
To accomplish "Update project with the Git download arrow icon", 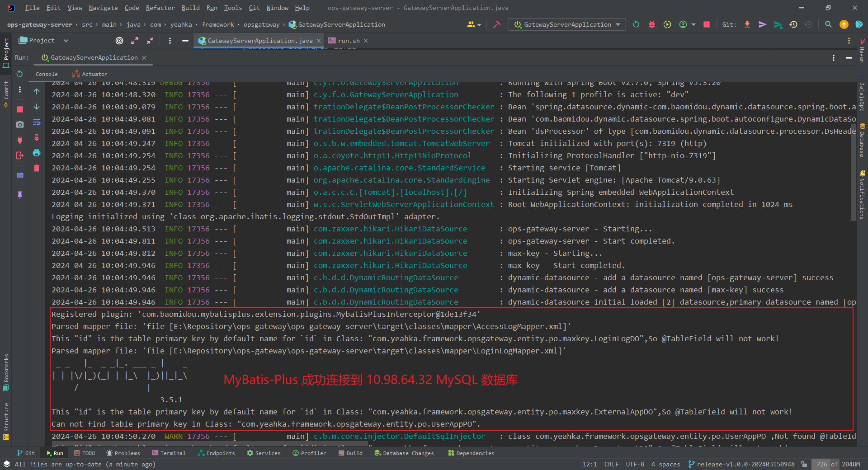I will (x=748, y=24).
